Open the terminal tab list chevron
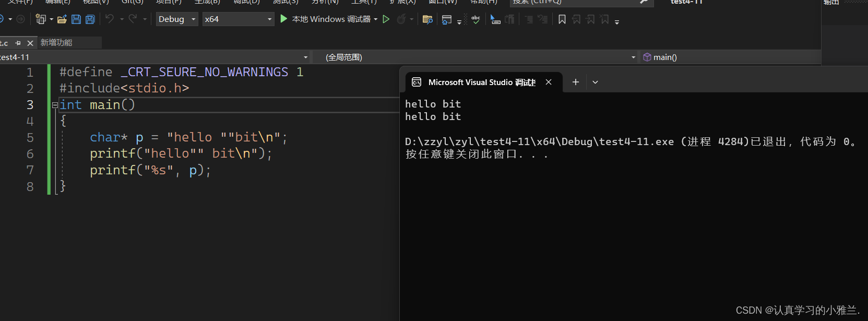 coord(595,82)
